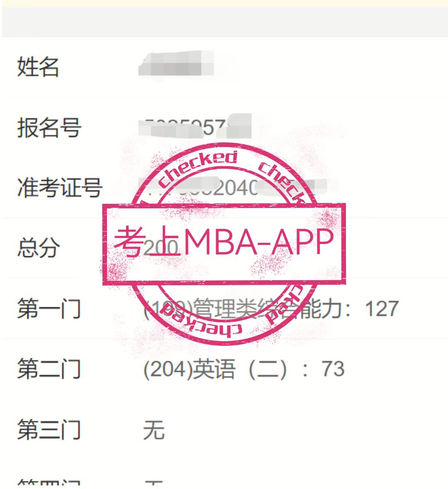Click the 总分 label

(x=39, y=248)
